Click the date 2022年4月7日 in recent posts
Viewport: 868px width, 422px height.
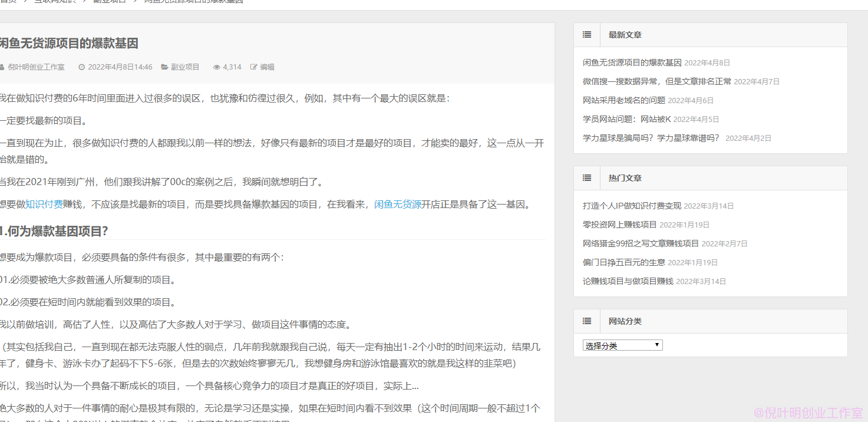[x=757, y=81]
